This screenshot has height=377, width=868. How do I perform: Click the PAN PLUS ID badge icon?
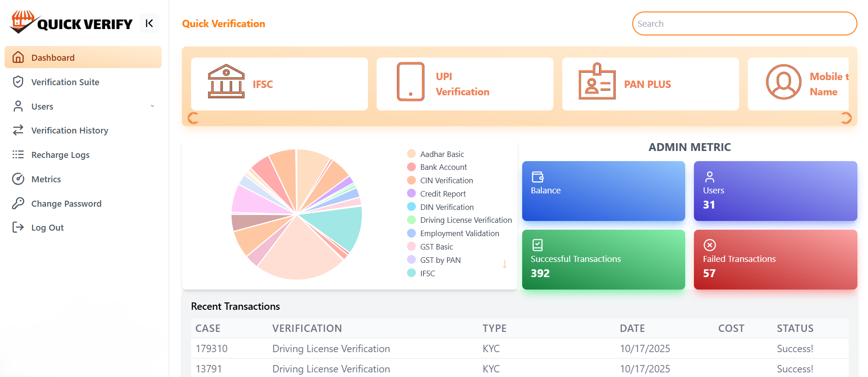597,81
